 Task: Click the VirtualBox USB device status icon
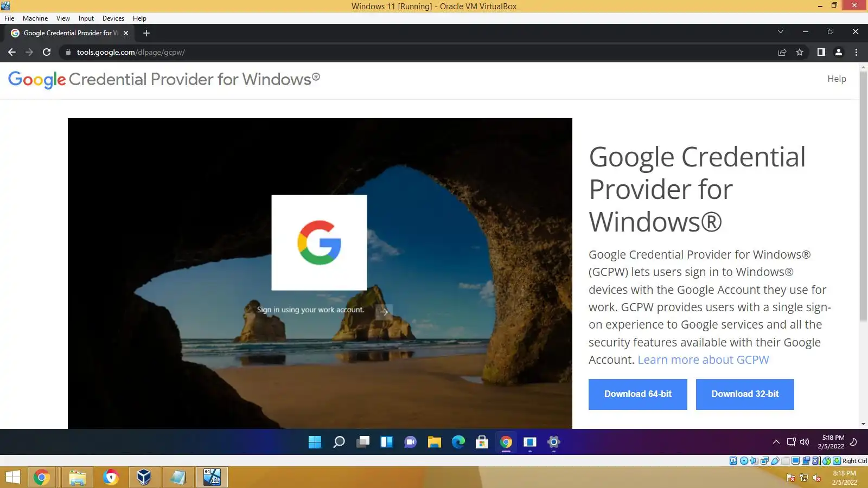click(775, 461)
